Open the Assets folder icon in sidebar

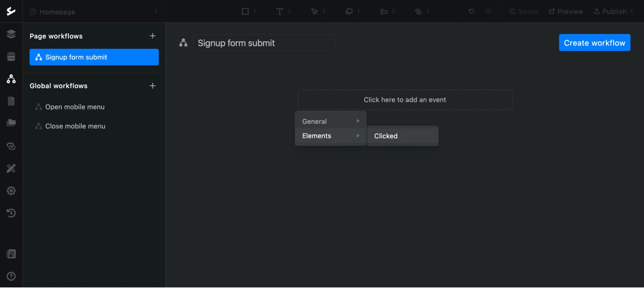click(11, 123)
